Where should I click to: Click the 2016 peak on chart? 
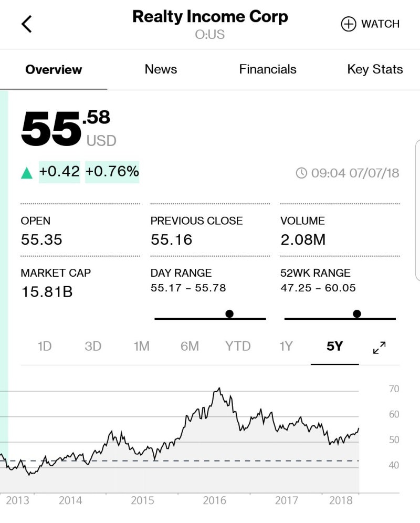[219, 389]
